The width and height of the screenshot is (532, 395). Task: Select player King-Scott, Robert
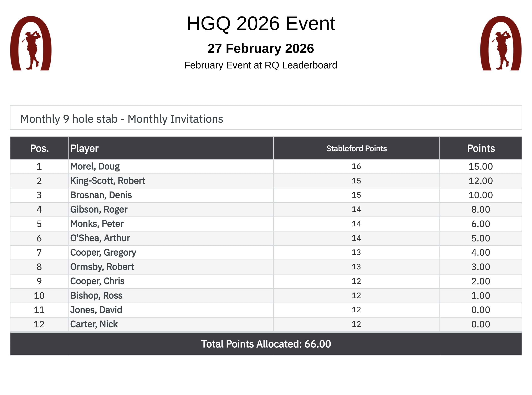pos(107,181)
